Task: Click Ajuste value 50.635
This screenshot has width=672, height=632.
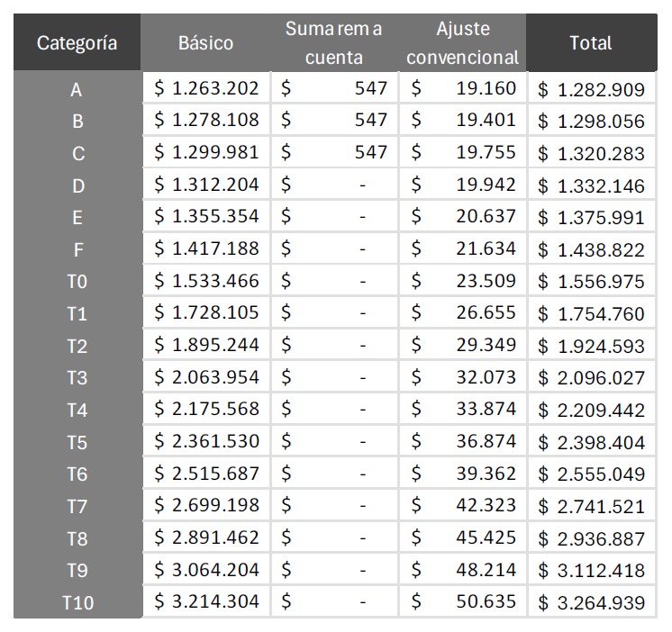Action: 463,601
